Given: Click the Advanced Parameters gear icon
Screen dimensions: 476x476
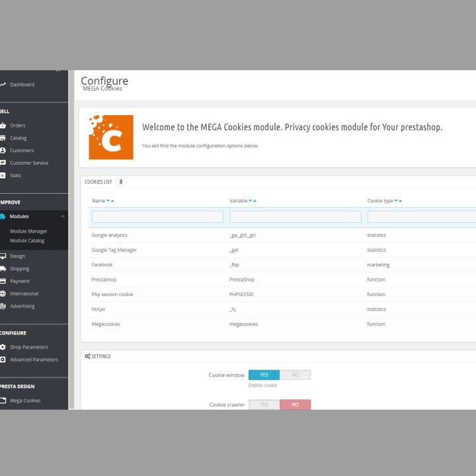Looking at the screenshot, I should tap(3, 360).
